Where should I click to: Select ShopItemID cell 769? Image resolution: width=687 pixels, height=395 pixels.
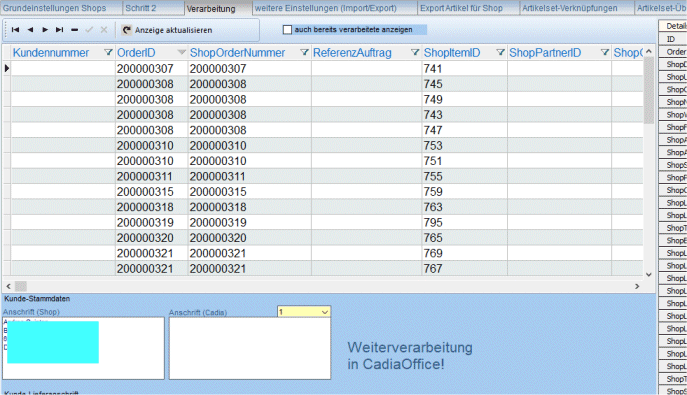point(464,253)
